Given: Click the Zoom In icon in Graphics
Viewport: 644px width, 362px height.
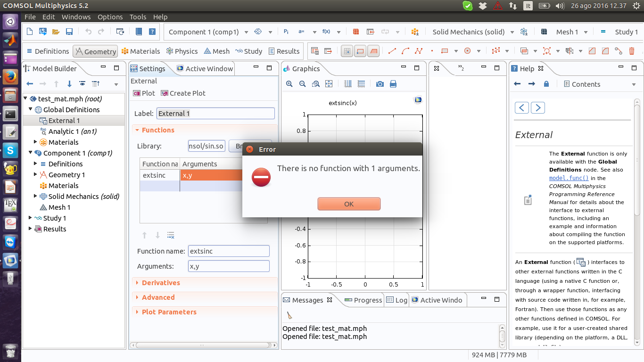Looking at the screenshot, I should tap(289, 84).
